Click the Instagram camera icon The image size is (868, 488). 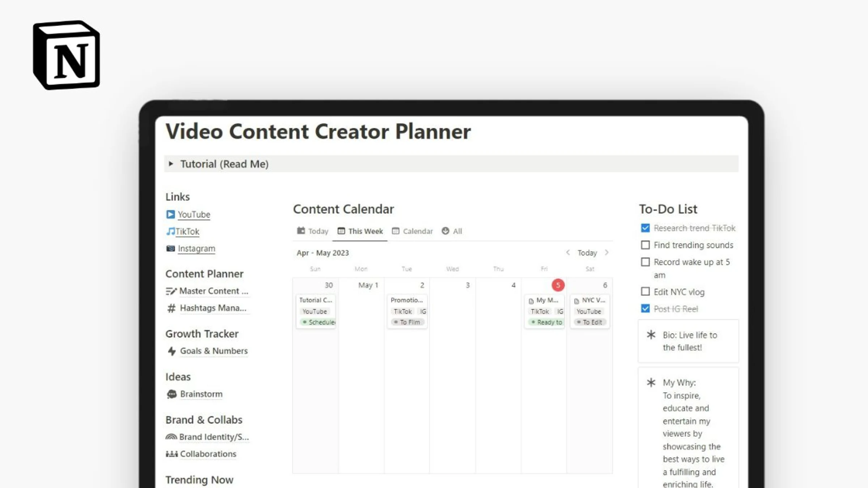click(x=170, y=248)
